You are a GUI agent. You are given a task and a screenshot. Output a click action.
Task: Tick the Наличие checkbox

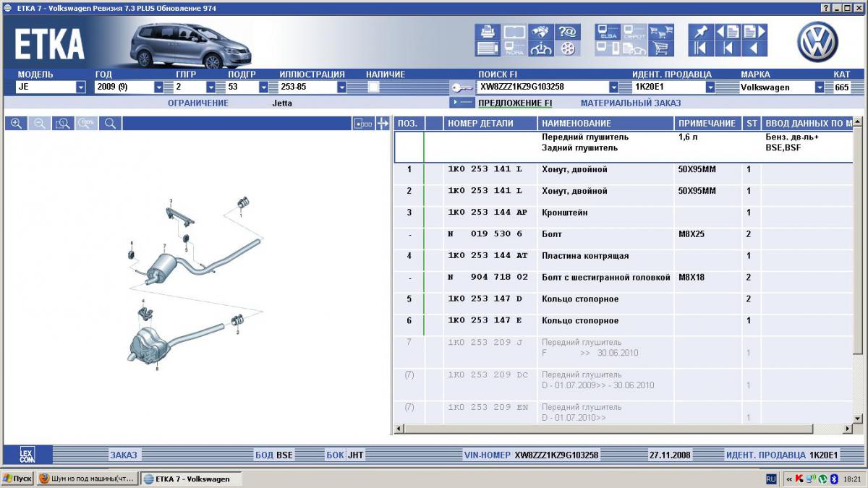point(374,87)
